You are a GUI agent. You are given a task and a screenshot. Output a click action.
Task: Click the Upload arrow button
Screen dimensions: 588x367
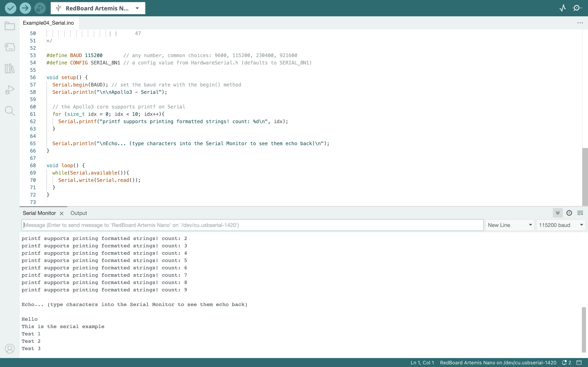click(25, 8)
